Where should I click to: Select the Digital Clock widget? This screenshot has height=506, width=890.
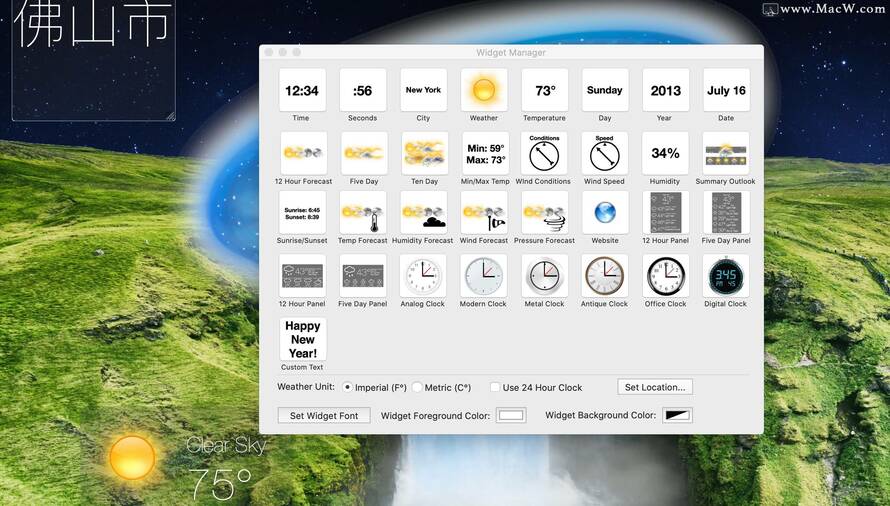click(x=725, y=276)
